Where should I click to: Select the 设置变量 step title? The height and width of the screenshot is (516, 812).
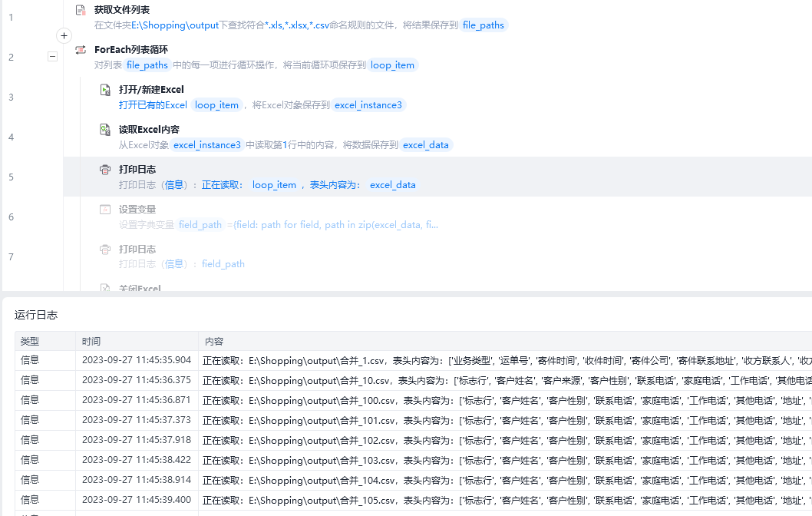[x=137, y=210]
